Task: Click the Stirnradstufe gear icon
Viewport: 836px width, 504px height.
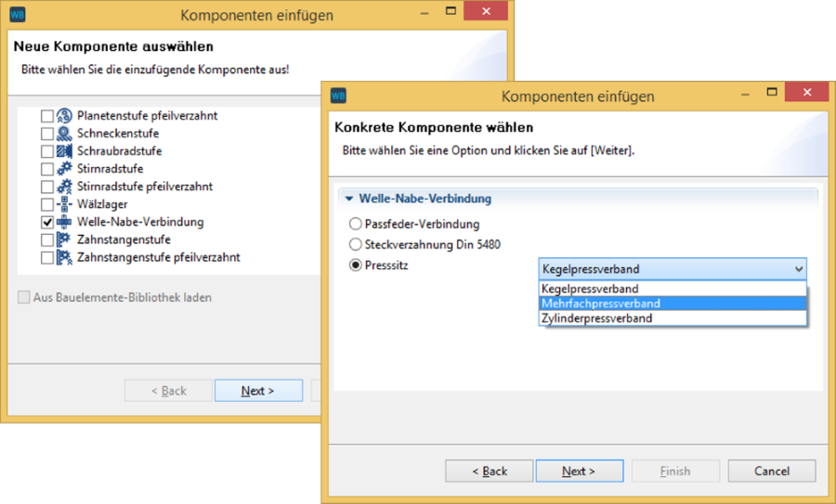Action: (64, 169)
